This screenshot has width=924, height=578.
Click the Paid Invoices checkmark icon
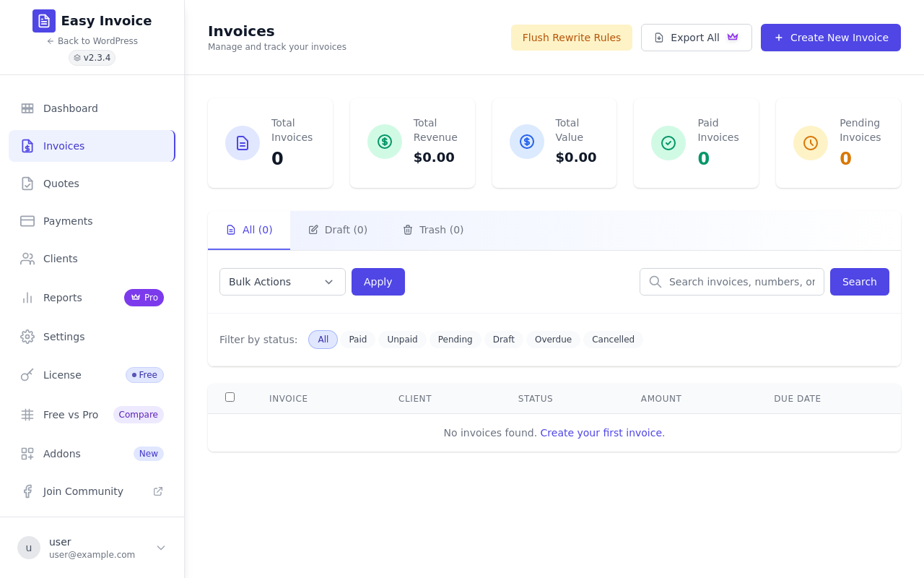click(668, 143)
